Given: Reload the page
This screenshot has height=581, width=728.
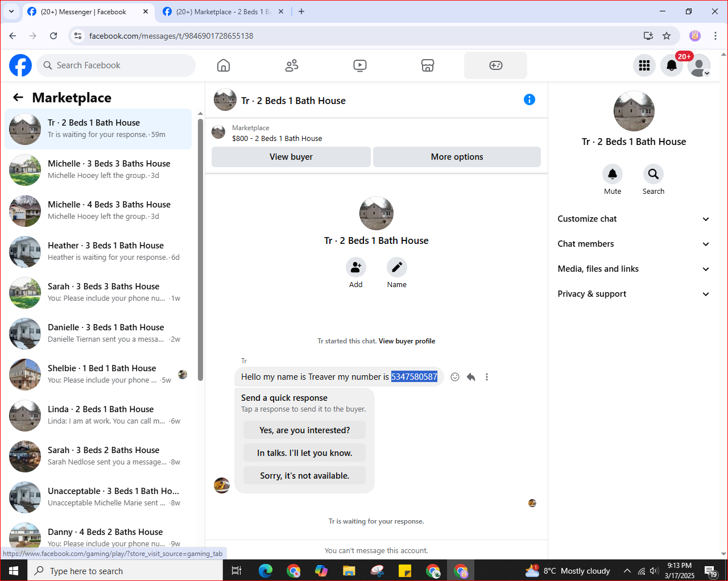Looking at the screenshot, I should pos(53,36).
